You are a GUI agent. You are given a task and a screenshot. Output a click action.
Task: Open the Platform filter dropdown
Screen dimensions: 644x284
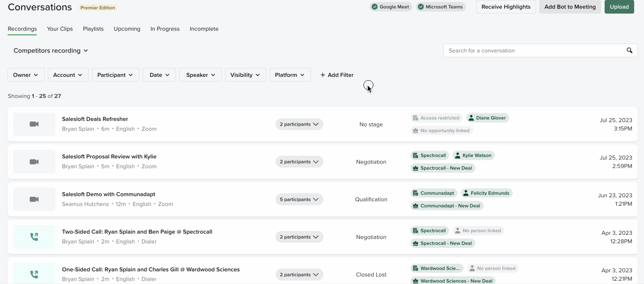click(290, 75)
